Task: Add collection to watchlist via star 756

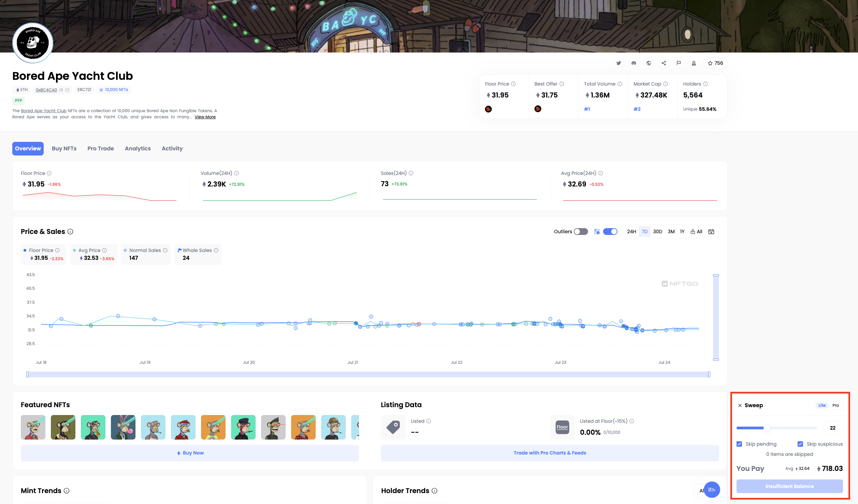Action: (x=715, y=63)
